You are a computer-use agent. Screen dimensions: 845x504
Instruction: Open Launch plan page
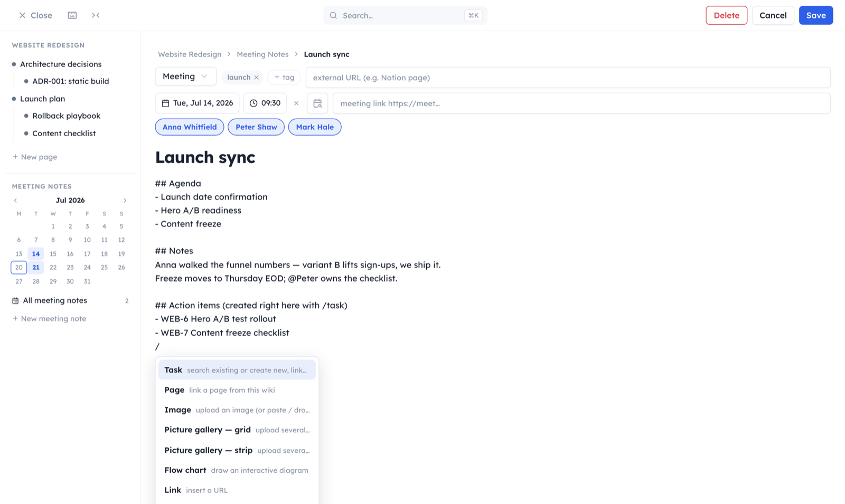[42, 99]
